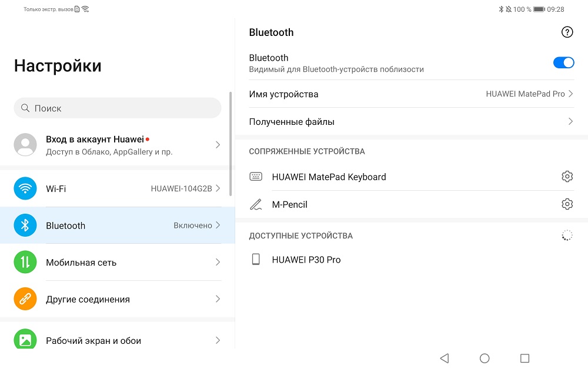Open Имя устройства setting
The image size is (588, 368).
pos(412,94)
